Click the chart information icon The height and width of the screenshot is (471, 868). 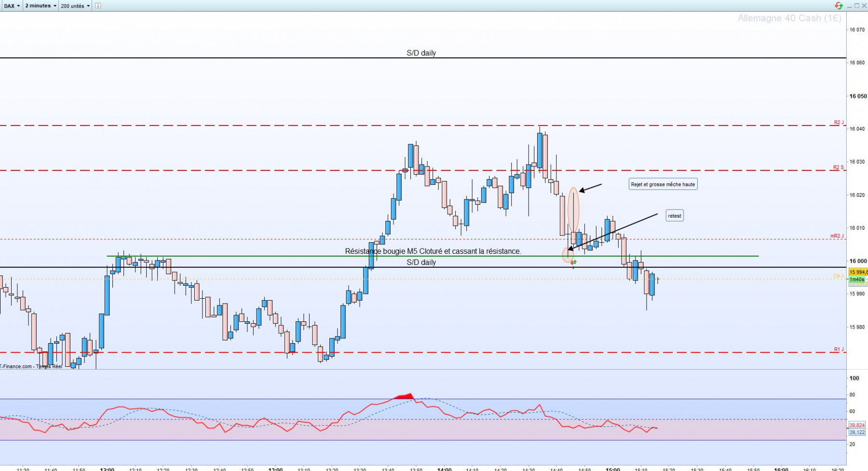coord(98,6)
